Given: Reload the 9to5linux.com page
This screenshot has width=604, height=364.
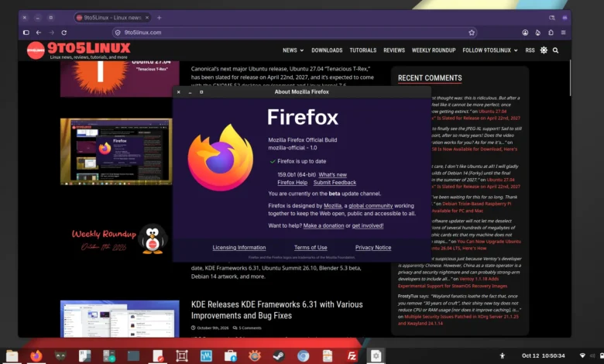Looking at the screenshot, I should (64, 33).
